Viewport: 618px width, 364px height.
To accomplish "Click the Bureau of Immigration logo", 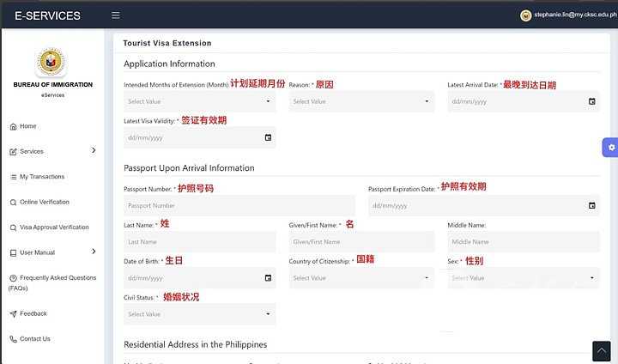I will click(51, 63).
